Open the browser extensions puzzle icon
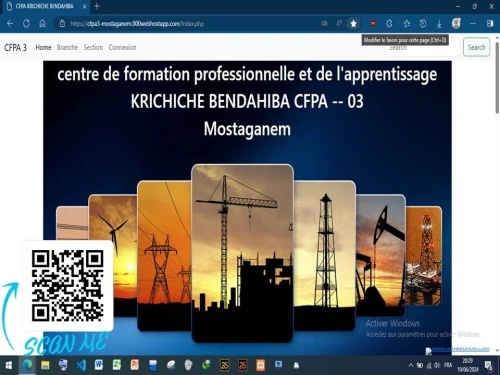This screenshot has width=500, height=375. [x=389, y=24]
